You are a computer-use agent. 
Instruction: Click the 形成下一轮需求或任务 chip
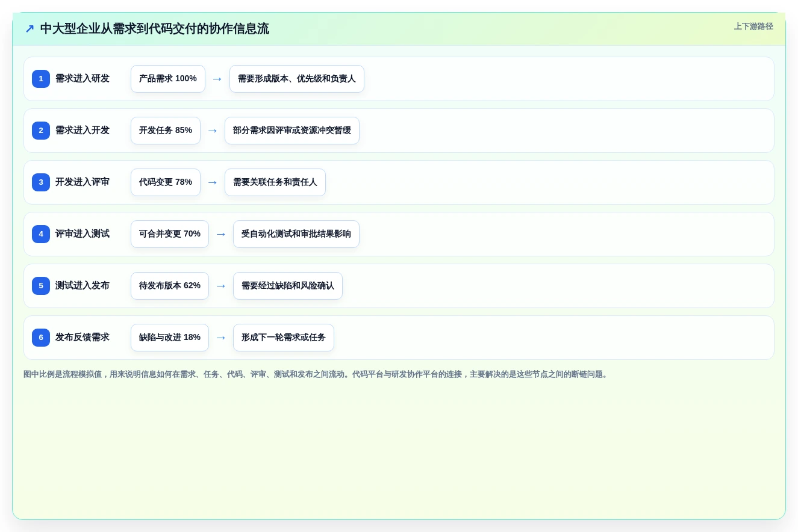[284, 338]
